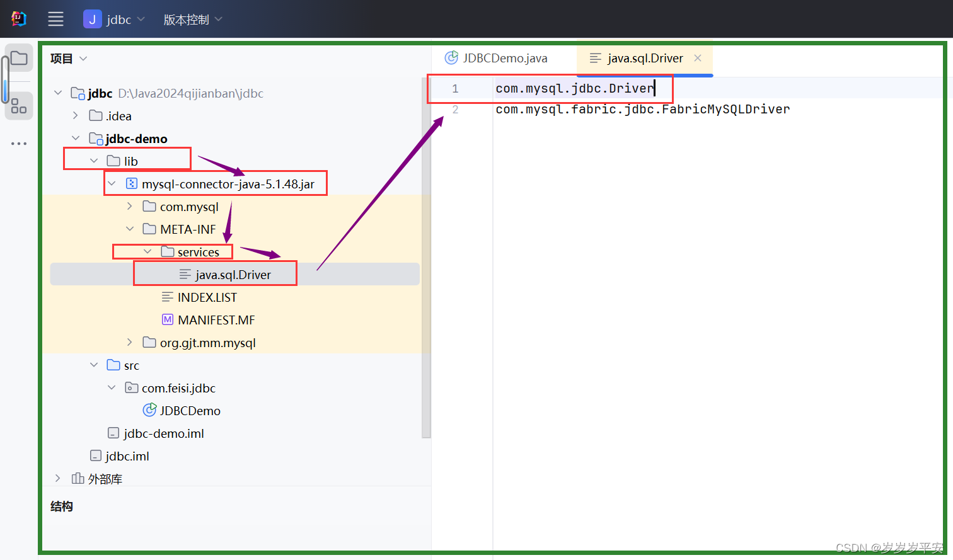The width and height of the screenshot is (953, 560).
Task: Place cursor on line 2 FabricMySQLDriver text
Action: (x=643, y=109)
